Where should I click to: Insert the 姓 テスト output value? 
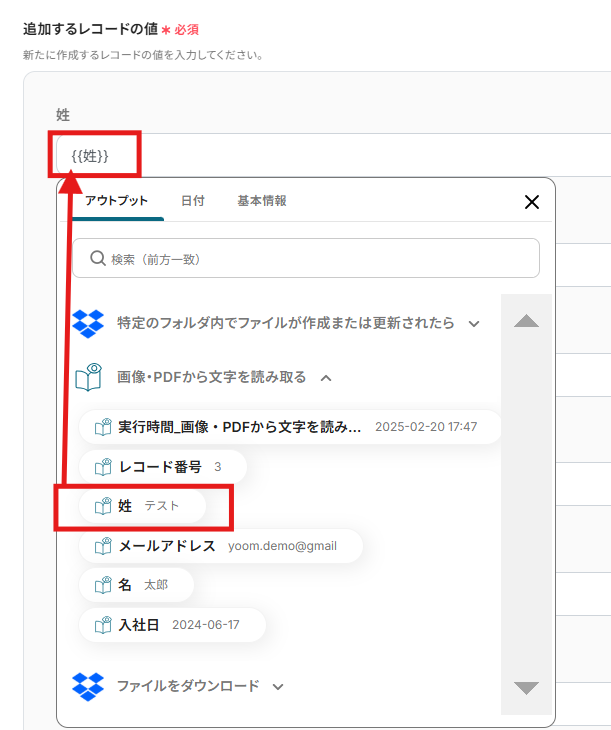pyautogui.click(x=143, y=506)
